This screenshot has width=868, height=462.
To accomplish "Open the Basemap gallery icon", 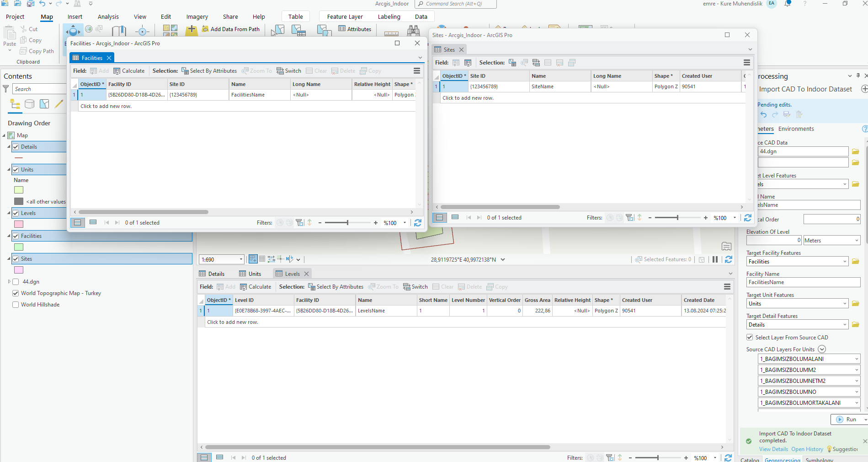I will pyautogui.click(x=170, y=30).
